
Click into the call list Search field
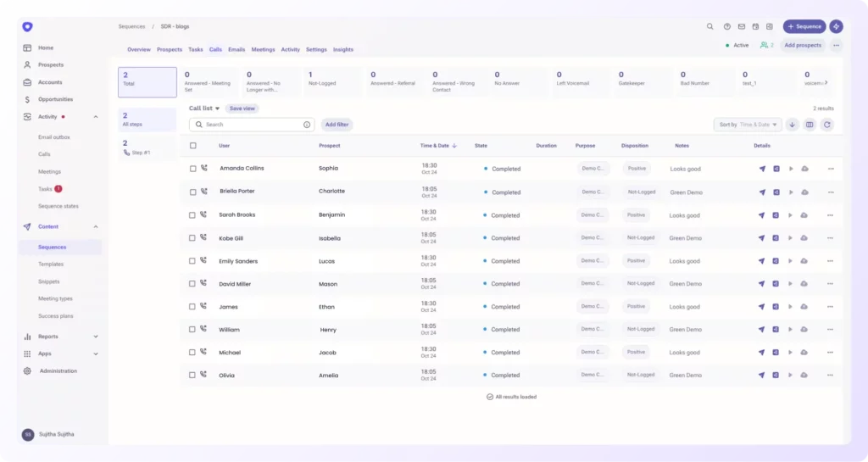click(x=251, y=125)
